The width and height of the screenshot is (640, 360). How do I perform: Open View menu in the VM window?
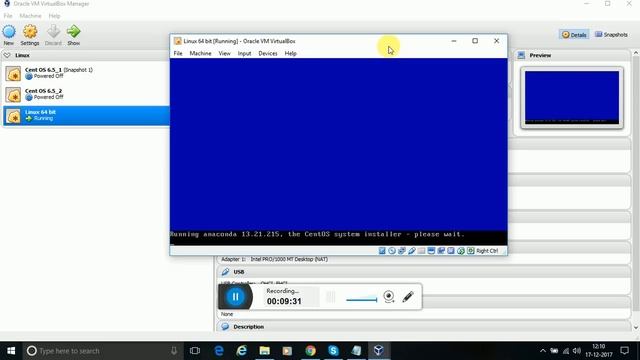(224, 53)
